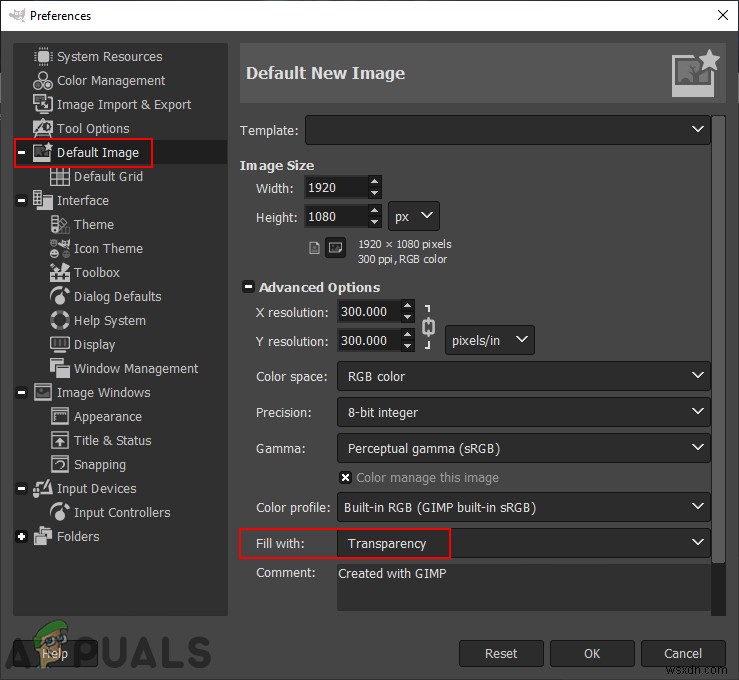
Task: Open the Help System preferences page
Action: [x=110, y=320]
